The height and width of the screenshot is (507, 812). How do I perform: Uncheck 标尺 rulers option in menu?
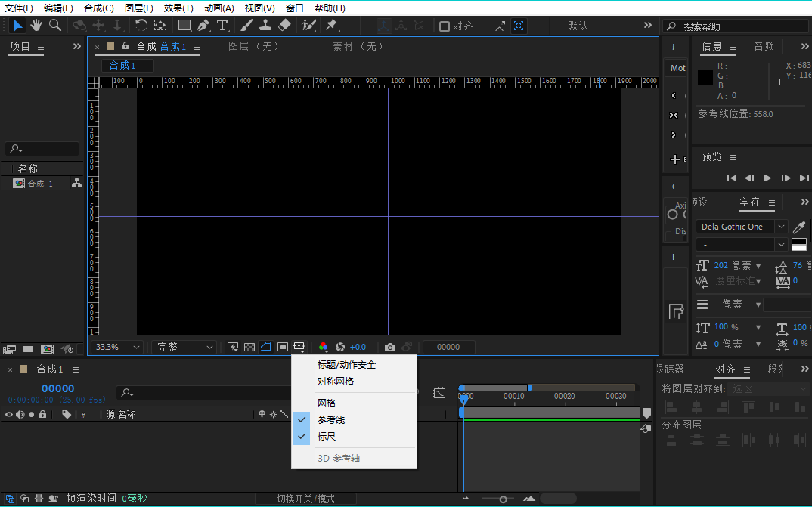pos(327,436)
